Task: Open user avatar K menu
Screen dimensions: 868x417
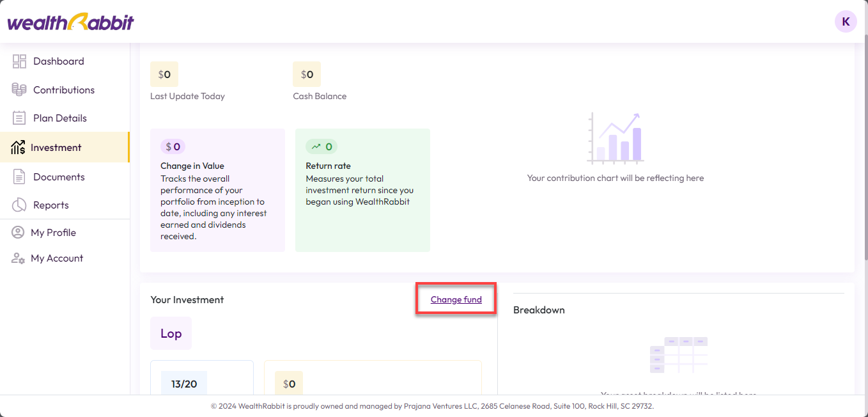Action: (846, 22)
